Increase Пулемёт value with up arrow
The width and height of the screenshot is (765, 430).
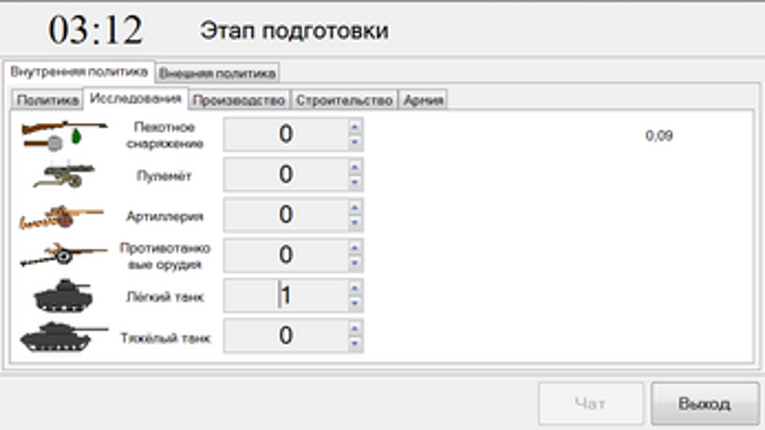pos(355,167)
